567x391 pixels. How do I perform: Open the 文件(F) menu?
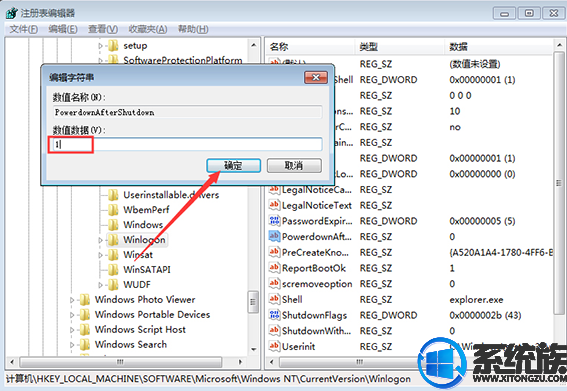click(x=24, y=29)
